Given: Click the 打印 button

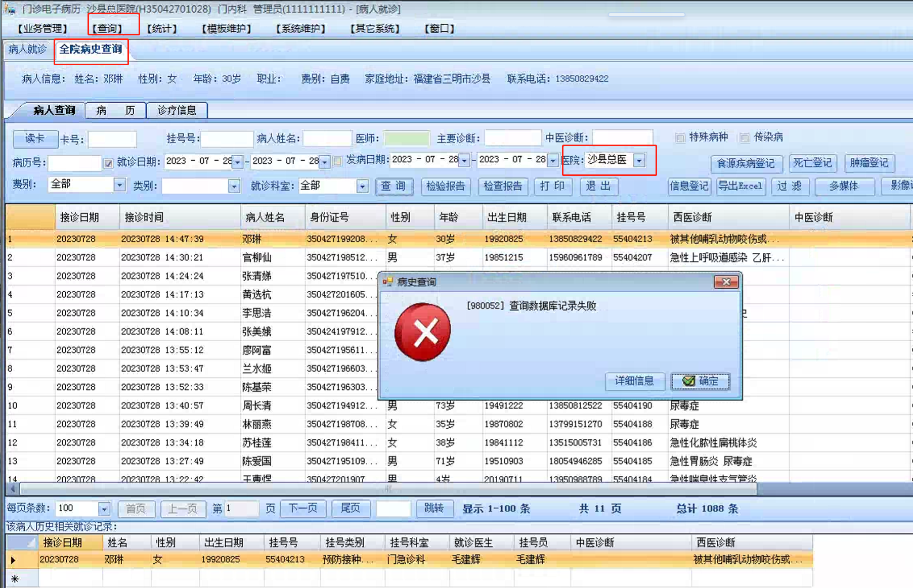Looking at the screenshot, I should (552, 187).
